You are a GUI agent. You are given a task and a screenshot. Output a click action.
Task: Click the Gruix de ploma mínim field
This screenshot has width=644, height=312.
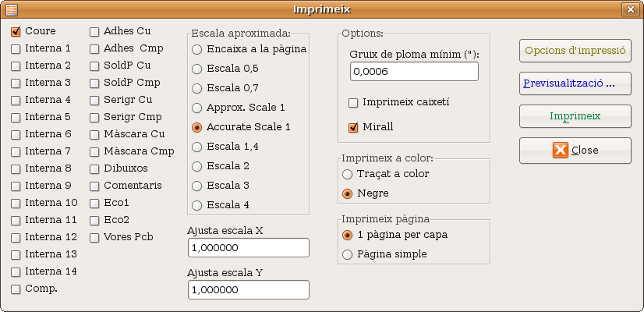coord(415,72)
